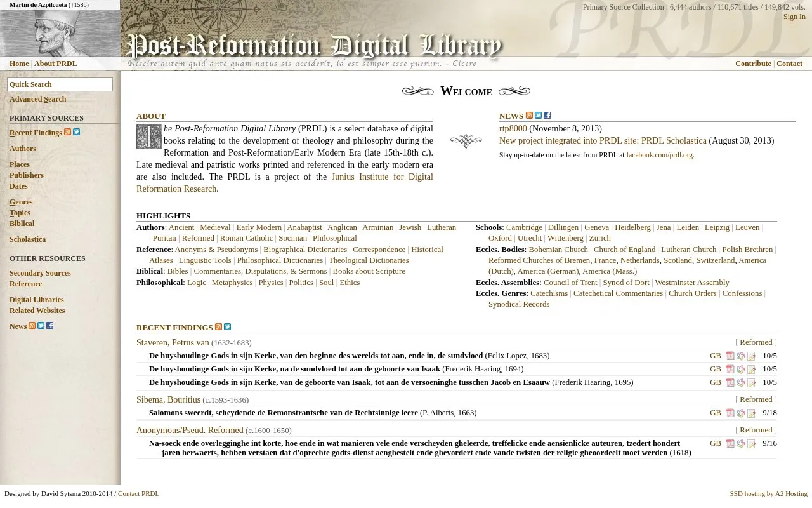Open Twitter icon beside the main NEWS heading

point(539,116)
